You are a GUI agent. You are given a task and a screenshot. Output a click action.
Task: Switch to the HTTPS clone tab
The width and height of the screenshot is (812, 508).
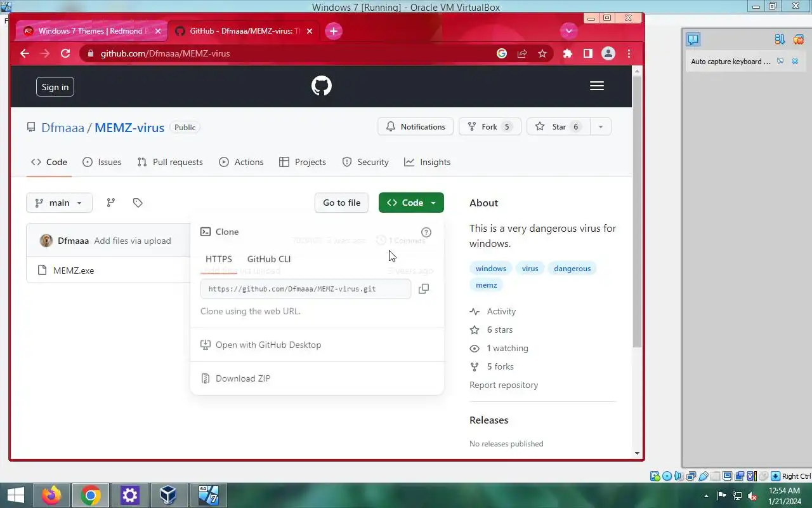(x=219, y=259)
